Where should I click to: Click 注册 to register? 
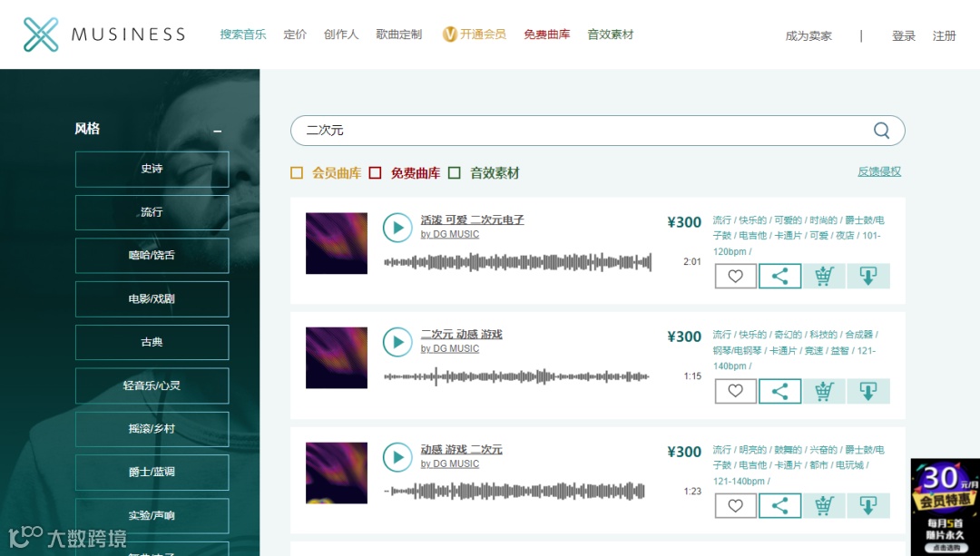click(x=945, y=36)
